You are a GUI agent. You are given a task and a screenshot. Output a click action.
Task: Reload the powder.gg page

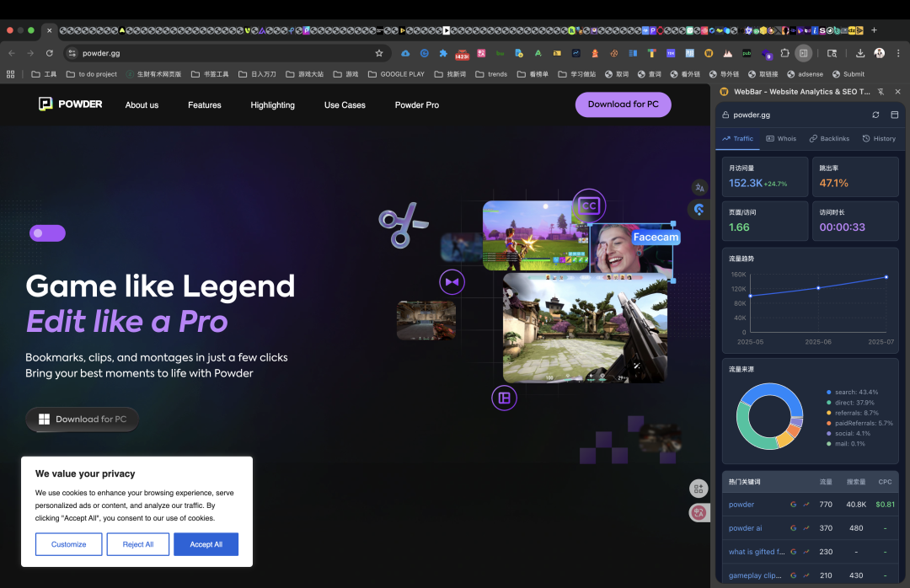(50, 53)
